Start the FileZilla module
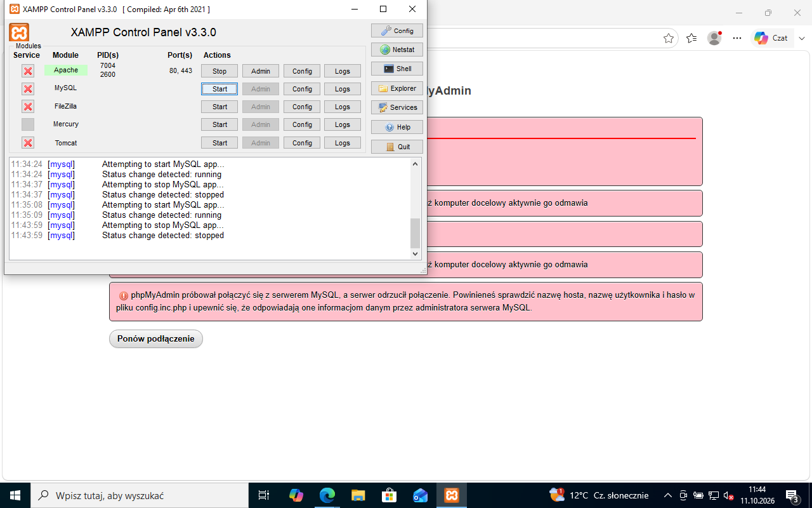812x508 pixels. (x=219, y=107)
